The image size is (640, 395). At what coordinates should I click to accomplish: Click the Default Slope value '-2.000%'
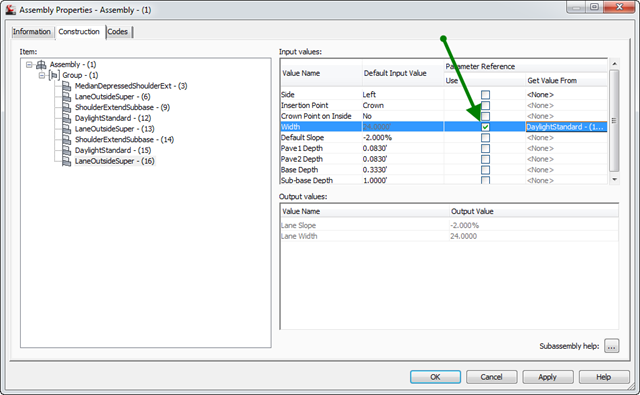(x=377, y=138)
